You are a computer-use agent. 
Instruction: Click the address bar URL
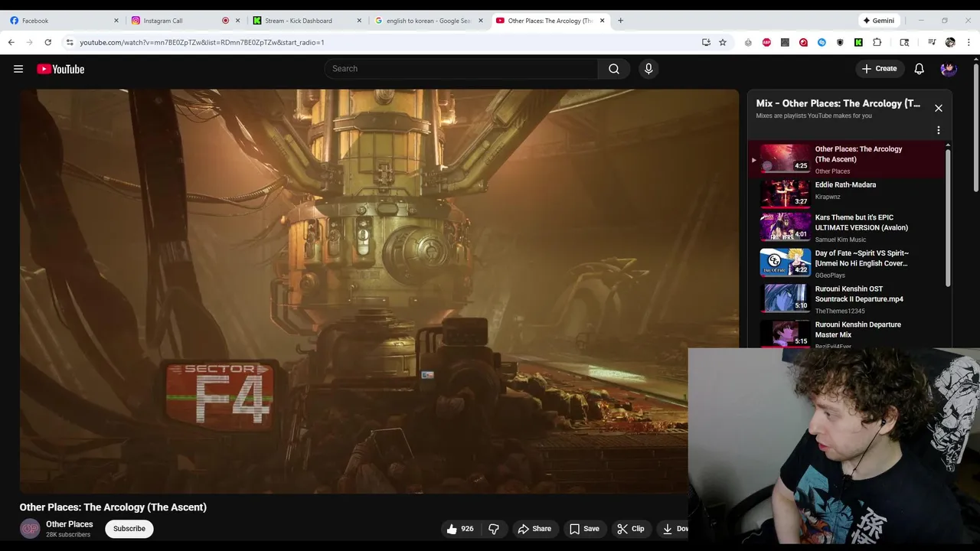[x=202, y=42]
